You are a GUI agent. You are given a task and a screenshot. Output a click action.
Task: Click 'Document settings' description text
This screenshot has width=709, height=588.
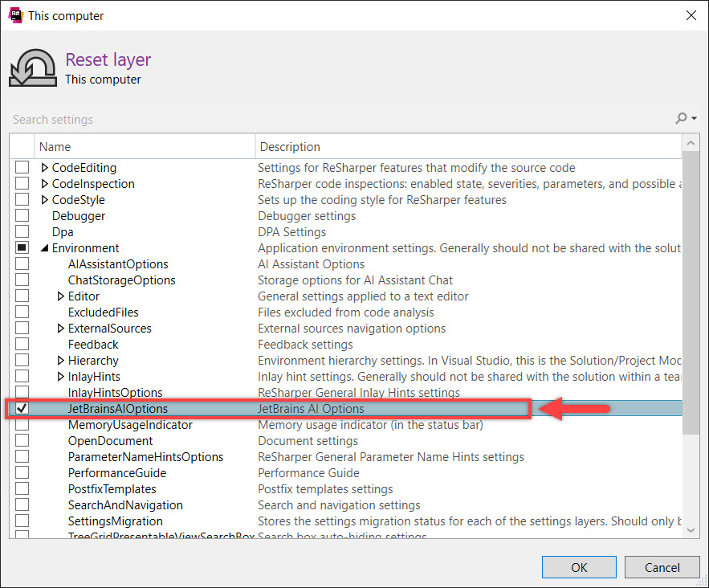click(308, 441)
